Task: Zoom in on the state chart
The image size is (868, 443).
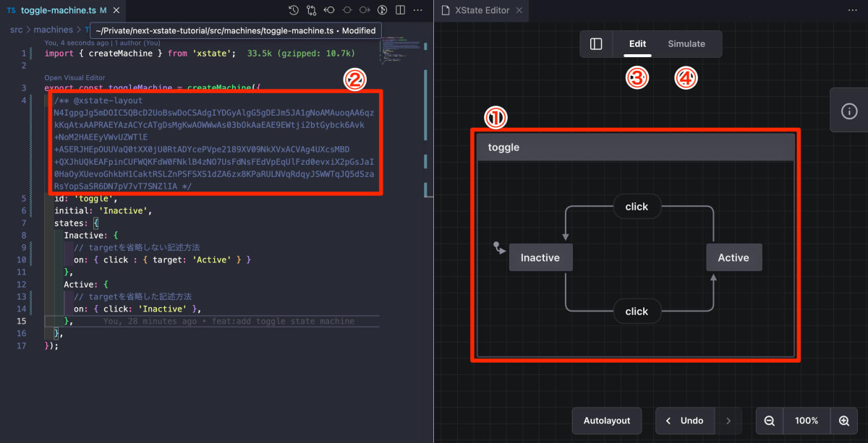Action: (843, 421)
